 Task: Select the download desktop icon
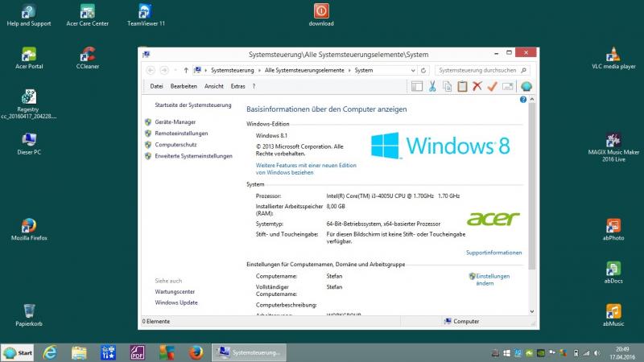tap(321, 15)
